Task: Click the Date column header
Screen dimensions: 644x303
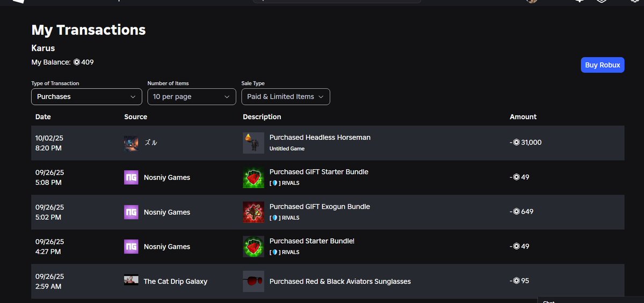Action: 43,117
